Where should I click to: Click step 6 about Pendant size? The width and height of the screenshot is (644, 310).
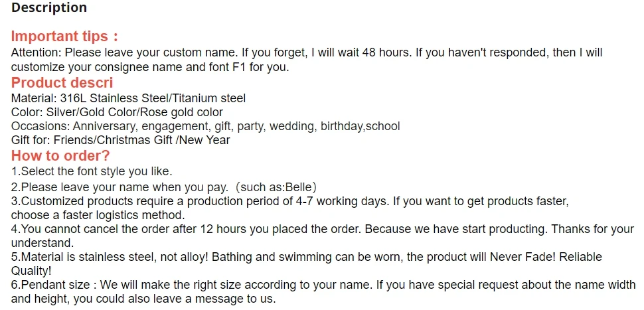323,285
